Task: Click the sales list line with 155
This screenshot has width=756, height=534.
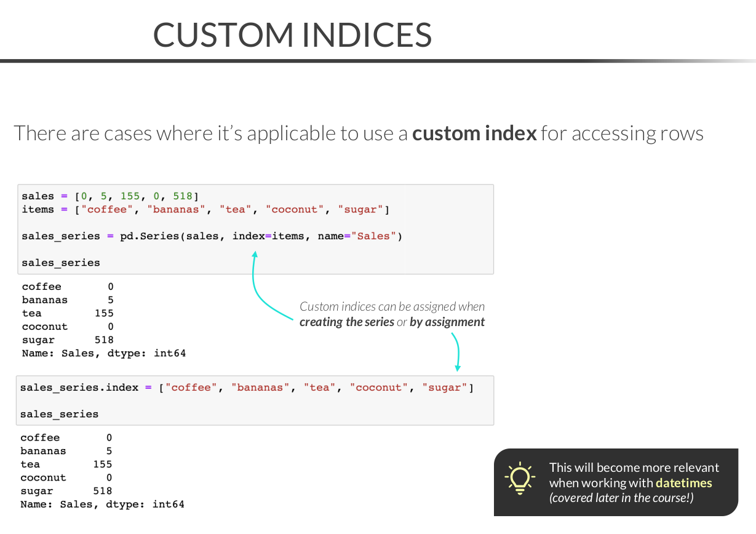Action: [x=110, y=196]
